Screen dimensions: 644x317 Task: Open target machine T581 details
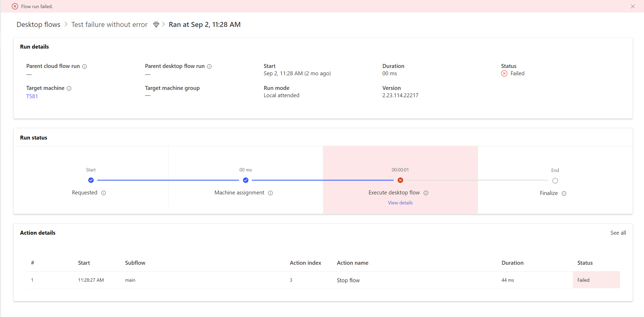click(32, 96)
